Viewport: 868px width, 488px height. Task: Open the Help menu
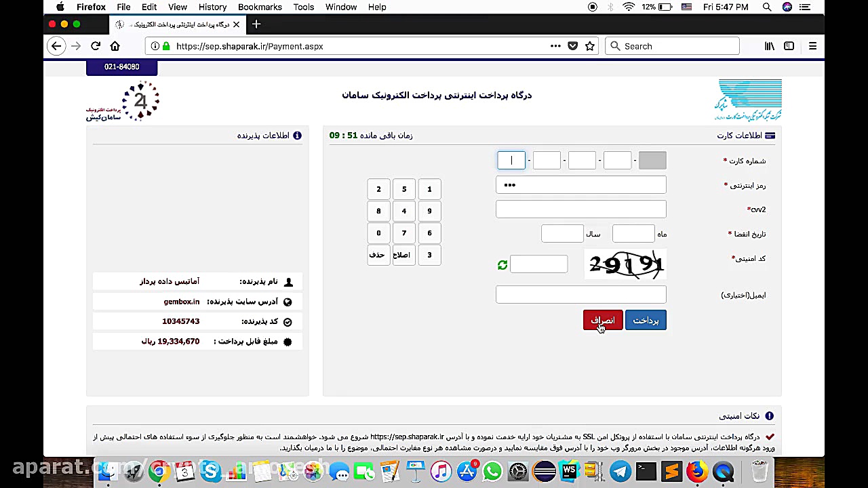pyautogui.click(x=377, y=7)
